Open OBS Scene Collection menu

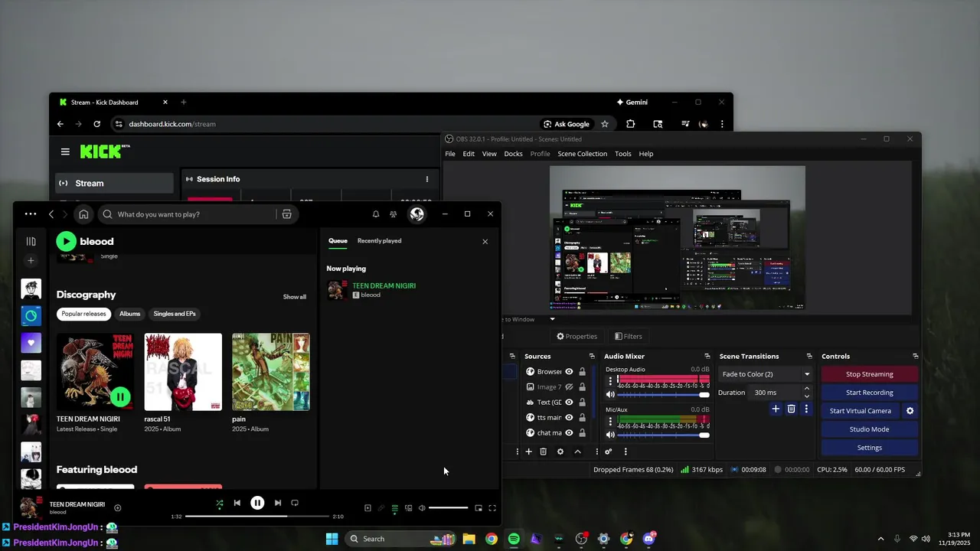point(582,154)
